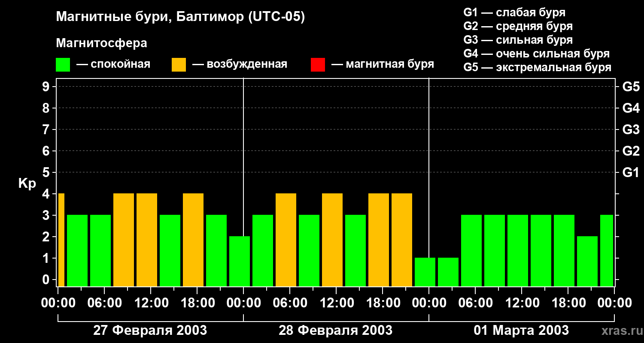
Task: Click the G5 label on right axis
Action: pos(631,87)
